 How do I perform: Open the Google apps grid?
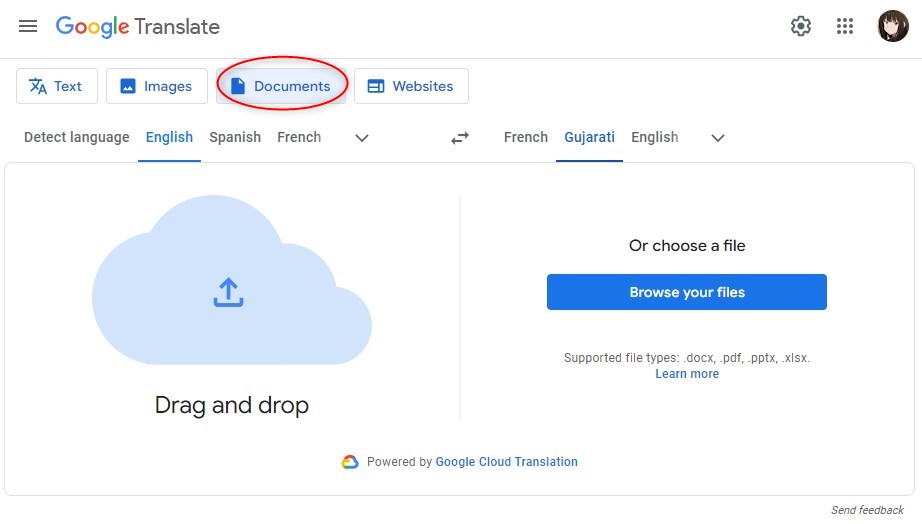[x=844, y=26]
